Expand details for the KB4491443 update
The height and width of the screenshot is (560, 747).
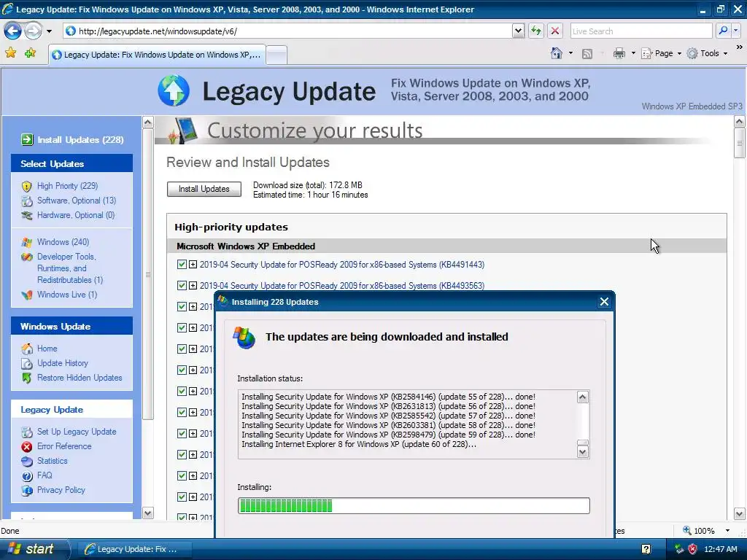point(193,264)
